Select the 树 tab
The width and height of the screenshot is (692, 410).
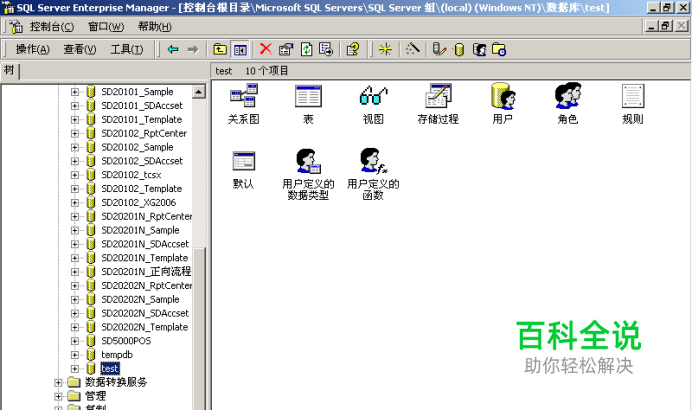pos(9,71)
